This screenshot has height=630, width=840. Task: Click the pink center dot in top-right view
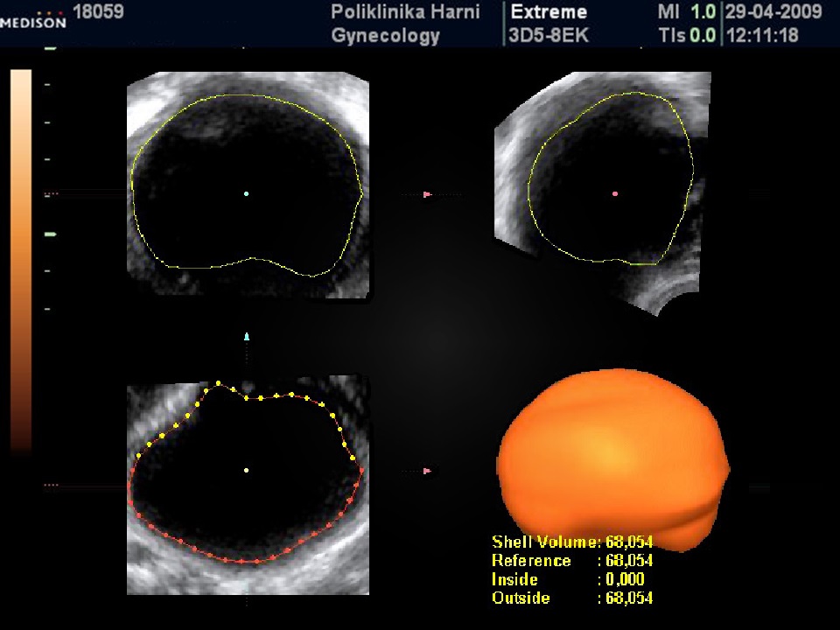coord(615,193)
